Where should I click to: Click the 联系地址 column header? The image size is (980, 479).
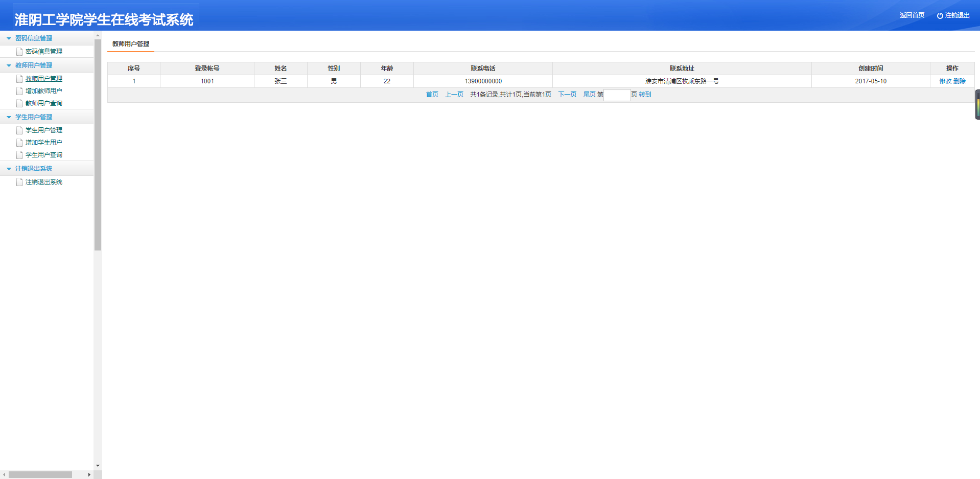682,69
